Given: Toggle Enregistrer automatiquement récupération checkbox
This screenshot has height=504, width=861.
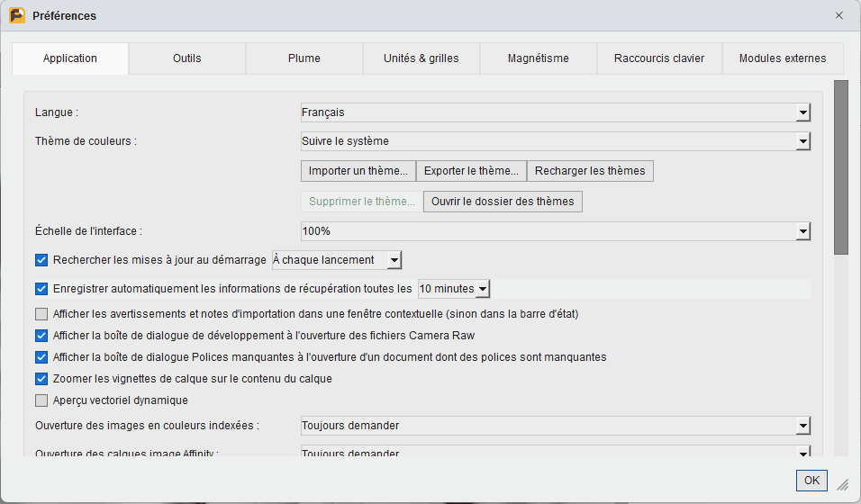Looking at the screenshot, I should pos(41,289).
